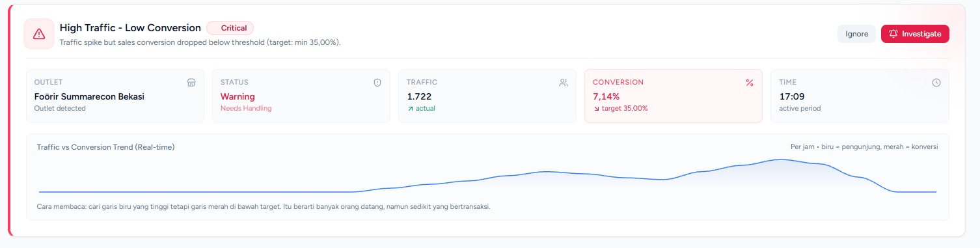
Task: Click the Ignore button
Action: 856,34
